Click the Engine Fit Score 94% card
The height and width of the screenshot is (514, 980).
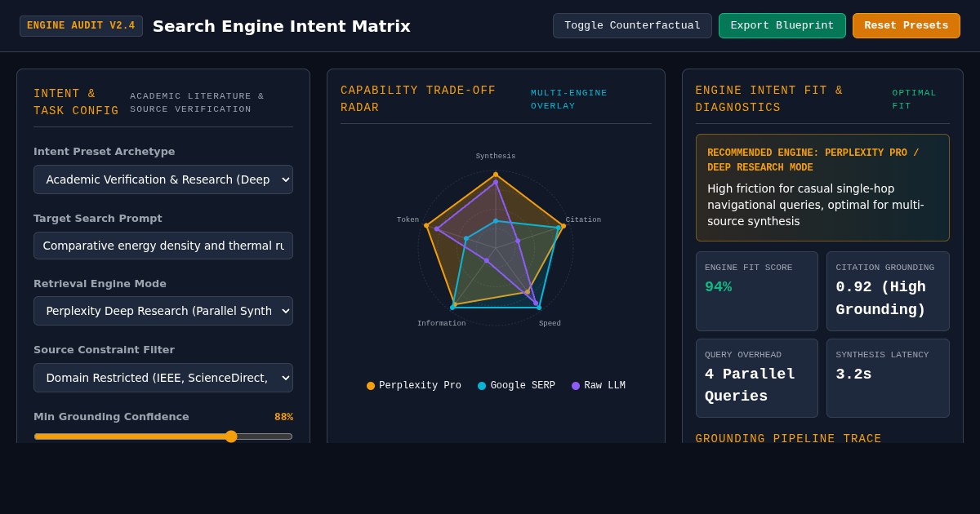click(x=757, y=291)
